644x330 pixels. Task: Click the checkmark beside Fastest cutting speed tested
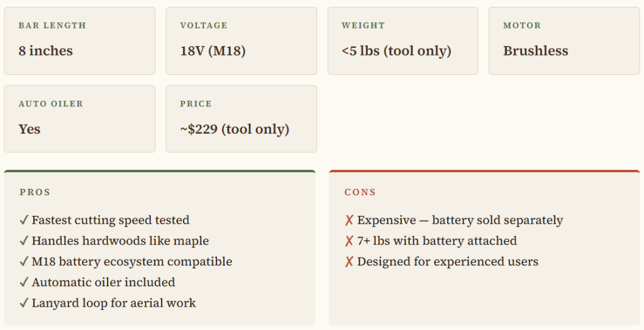click(x=24, y=220)
